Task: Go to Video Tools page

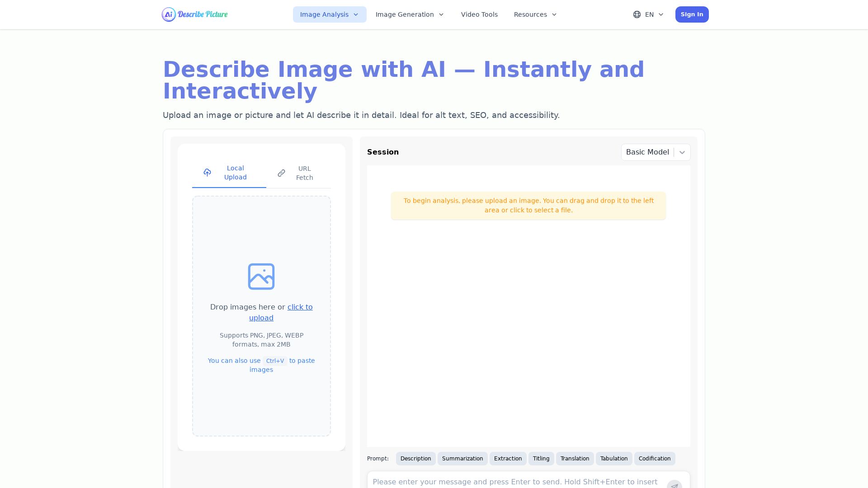Action: pos(479,14)
